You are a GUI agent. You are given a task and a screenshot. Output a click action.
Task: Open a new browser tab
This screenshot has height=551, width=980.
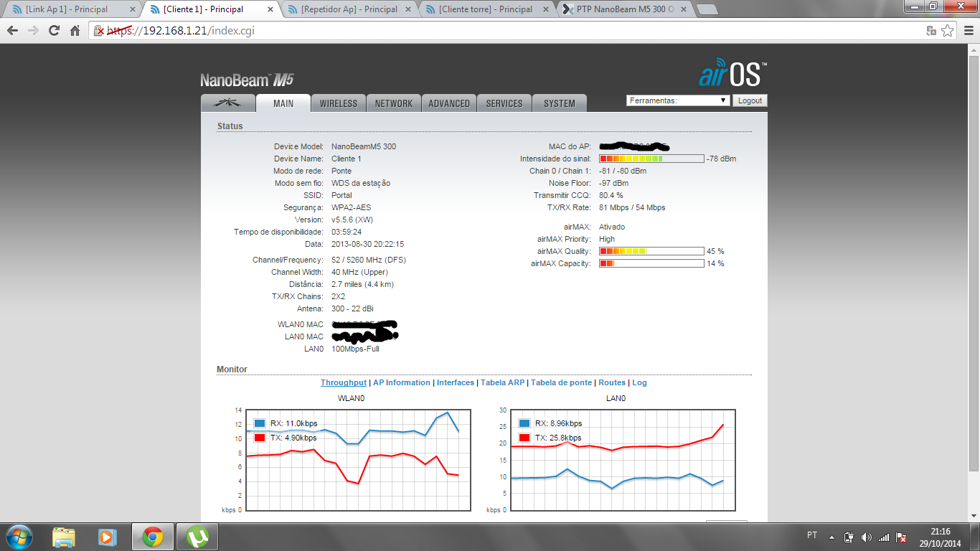pyautogui.click(x=707, y=9)
